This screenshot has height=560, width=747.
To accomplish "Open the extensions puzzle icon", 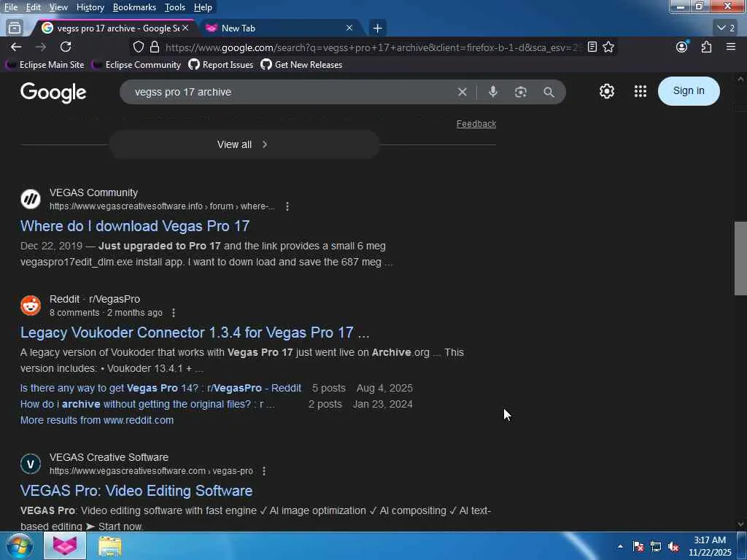I will pyautogui.click(x=706, y=47).
